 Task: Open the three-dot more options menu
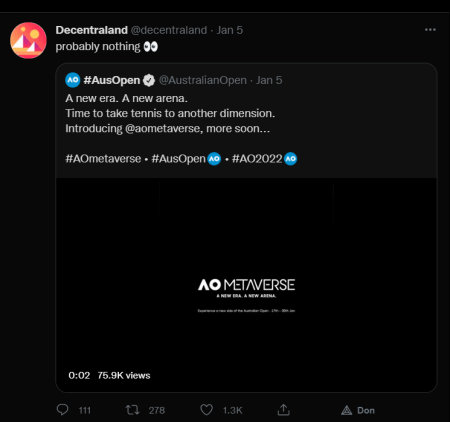[x=430, y=30]
